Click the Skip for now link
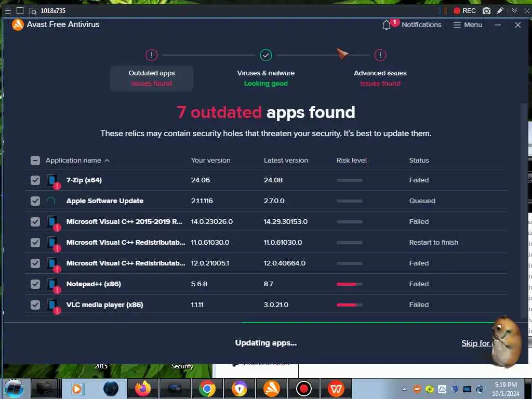Viewport: 532px width, 399px height. (477, 343)
